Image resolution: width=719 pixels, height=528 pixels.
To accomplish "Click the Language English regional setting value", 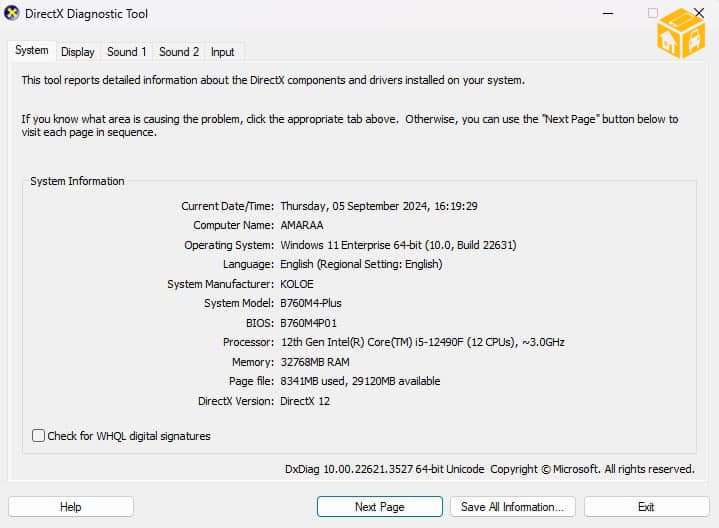I will pos(361,264).
